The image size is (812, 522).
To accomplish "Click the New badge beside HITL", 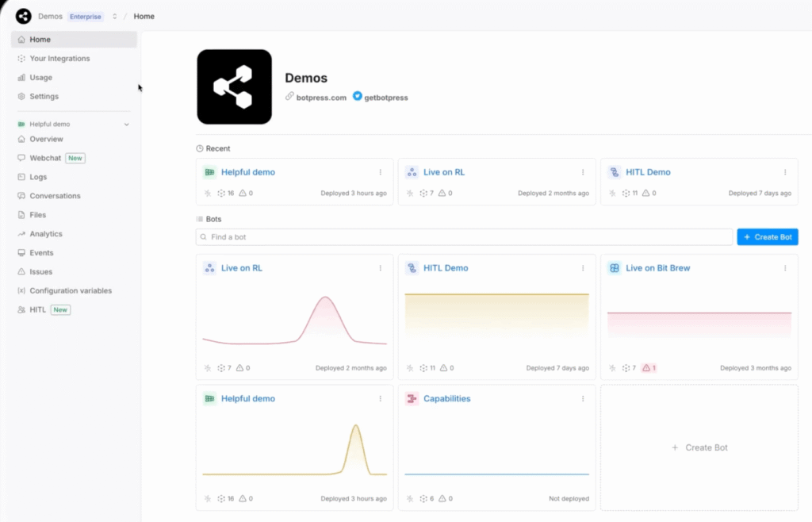I will click(60, 309).
